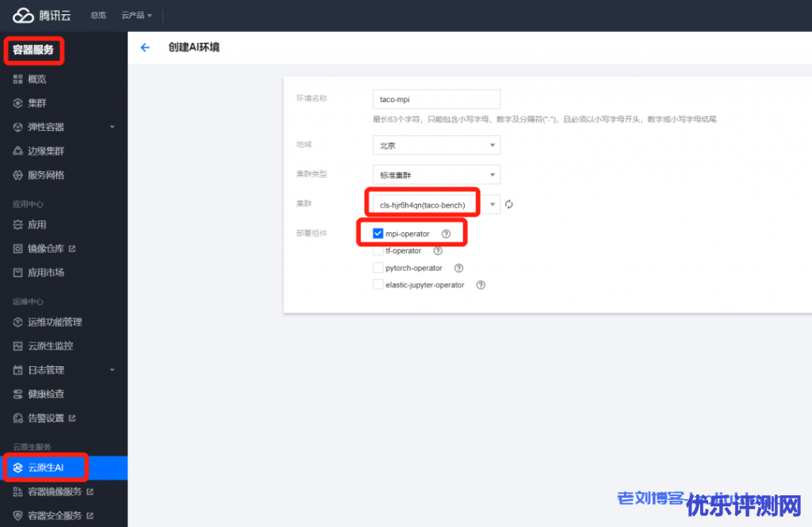Click the Tencent Cloud logo
Viewport: 812px width, 527px height.
[x=41, y=16]
